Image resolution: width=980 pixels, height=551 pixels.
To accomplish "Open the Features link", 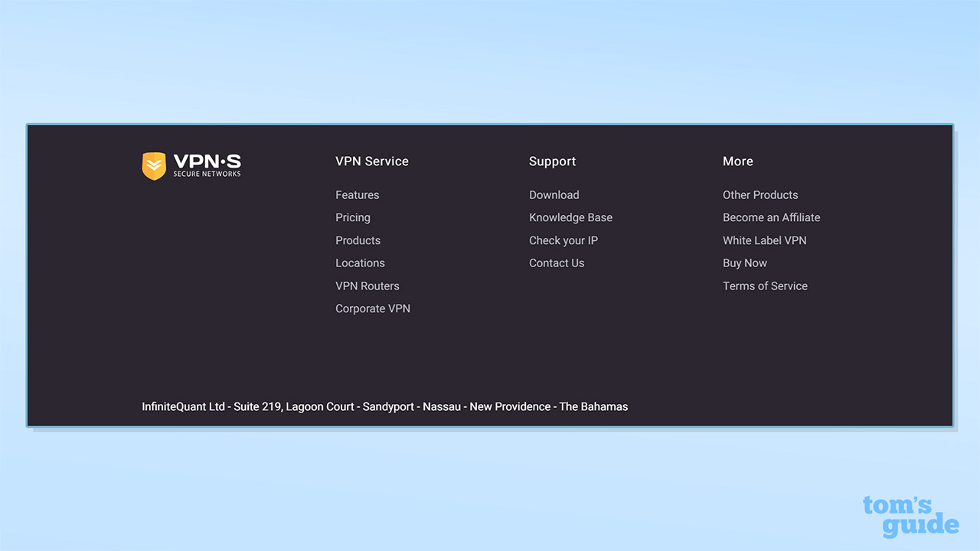I will (357, 195).
